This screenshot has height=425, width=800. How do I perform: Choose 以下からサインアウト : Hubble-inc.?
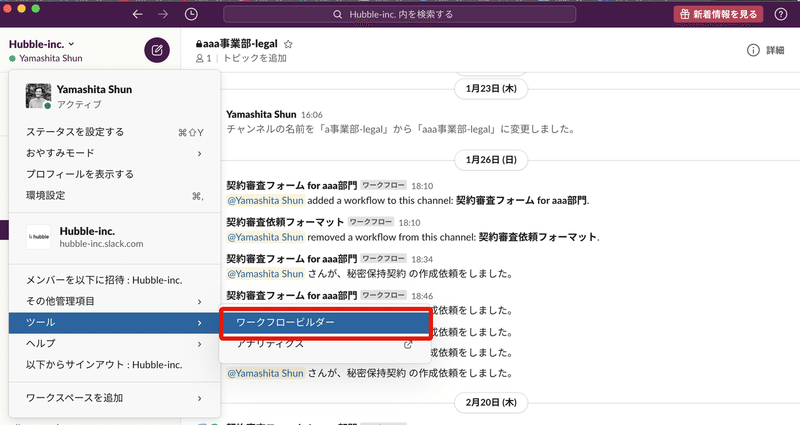point(115,365)
